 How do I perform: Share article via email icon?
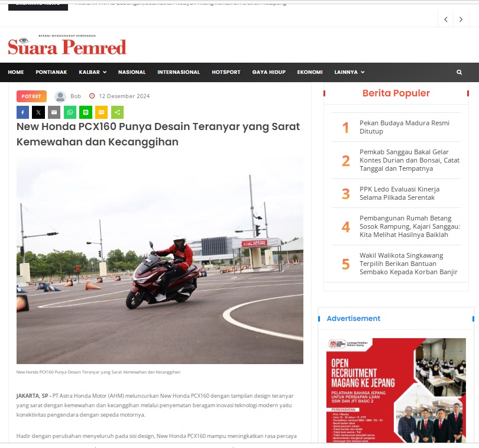[x=54, y=112]
